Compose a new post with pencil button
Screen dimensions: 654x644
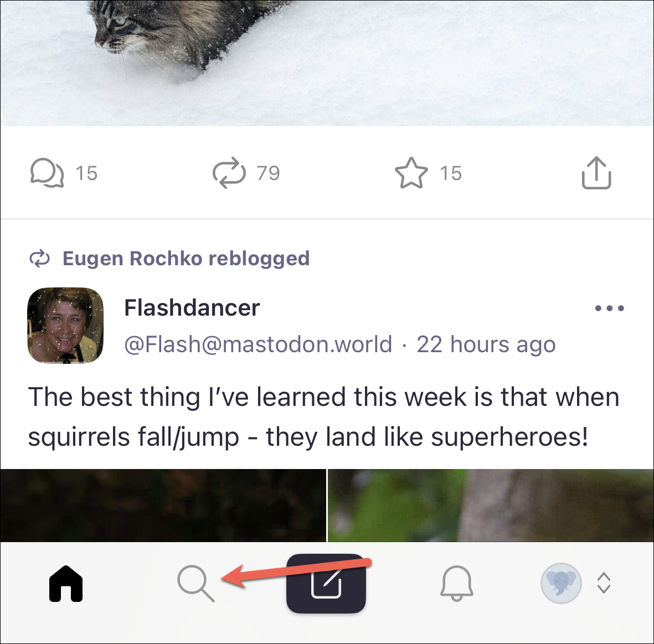[x=326, y=583]
